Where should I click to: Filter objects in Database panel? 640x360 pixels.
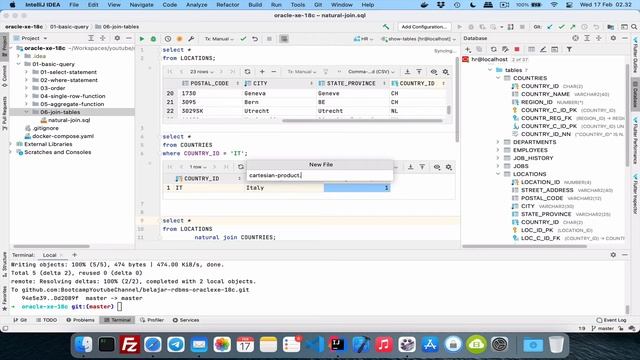point(569,49)
